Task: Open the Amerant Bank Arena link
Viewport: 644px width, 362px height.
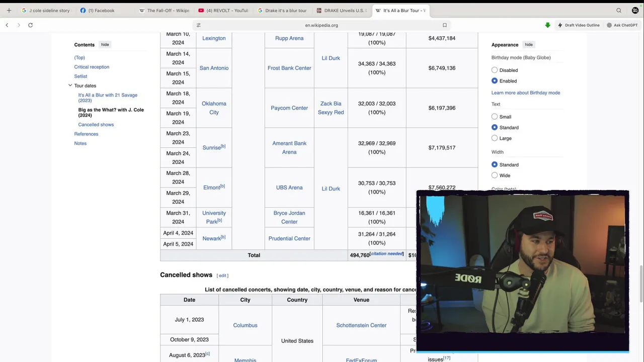Action: [289, 148]
